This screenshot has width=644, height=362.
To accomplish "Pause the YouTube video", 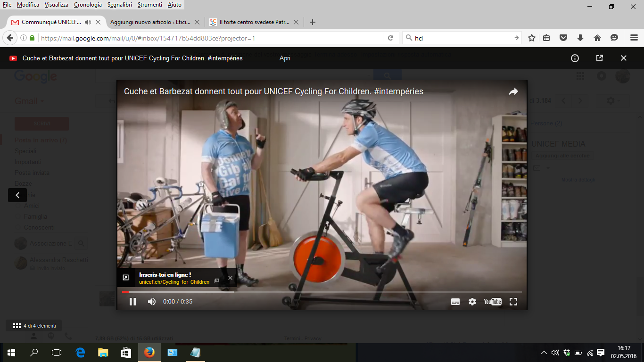I will [132, 302].
